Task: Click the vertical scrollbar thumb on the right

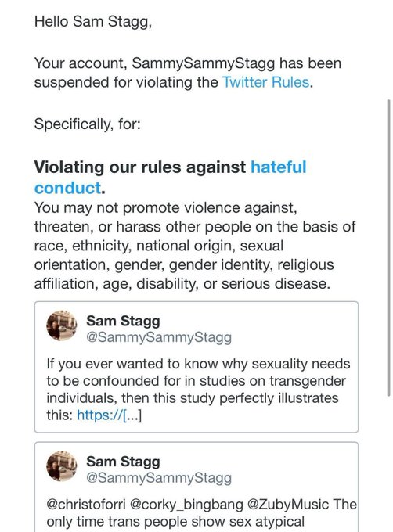Action: coord(388,248)
